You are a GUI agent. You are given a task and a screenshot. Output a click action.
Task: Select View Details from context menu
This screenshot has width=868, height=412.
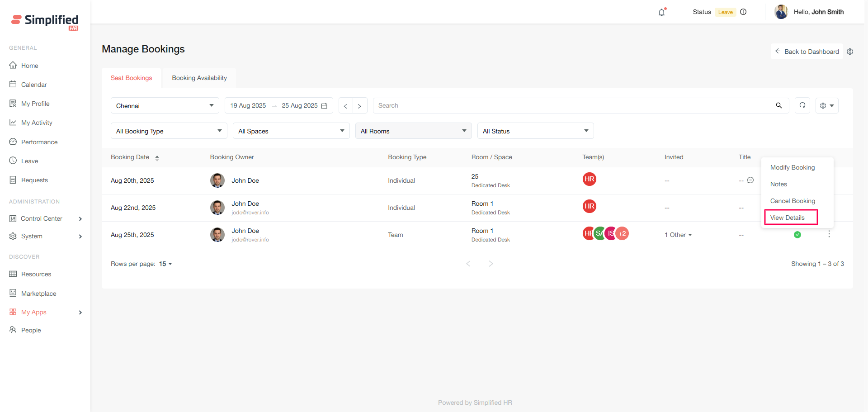[788, 218]
